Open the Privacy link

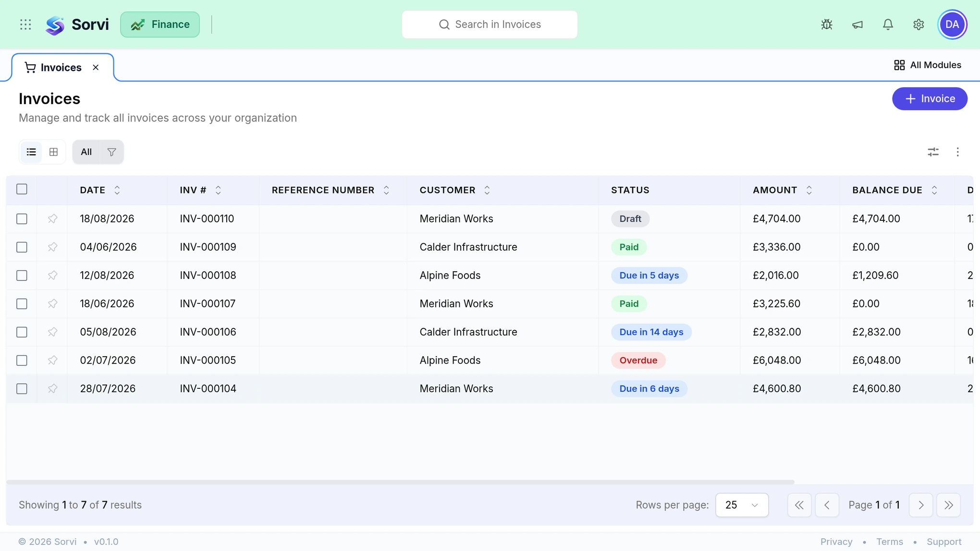click(x=836, y=541)
